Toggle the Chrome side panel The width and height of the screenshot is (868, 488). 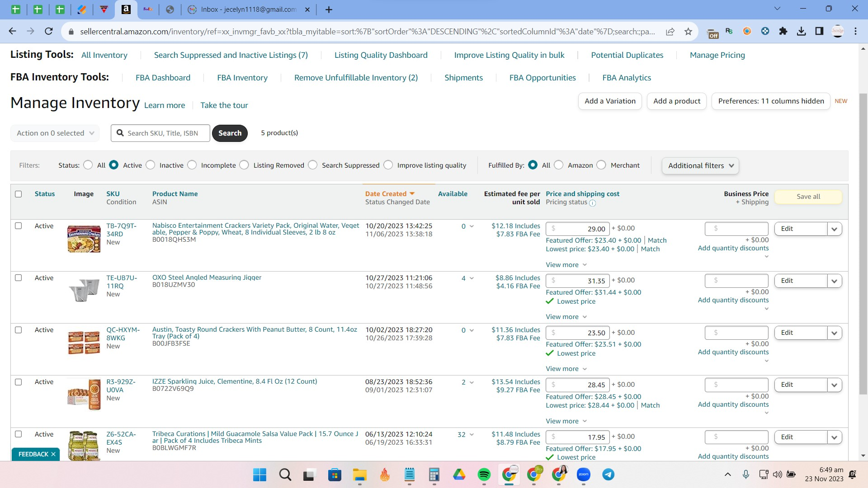819,31
